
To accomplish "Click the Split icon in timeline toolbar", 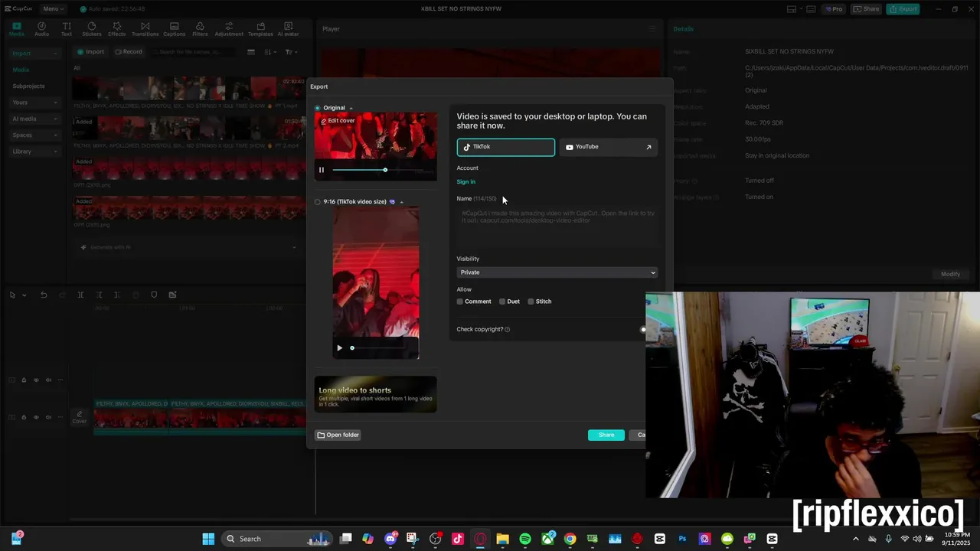I will click(80, 295).
